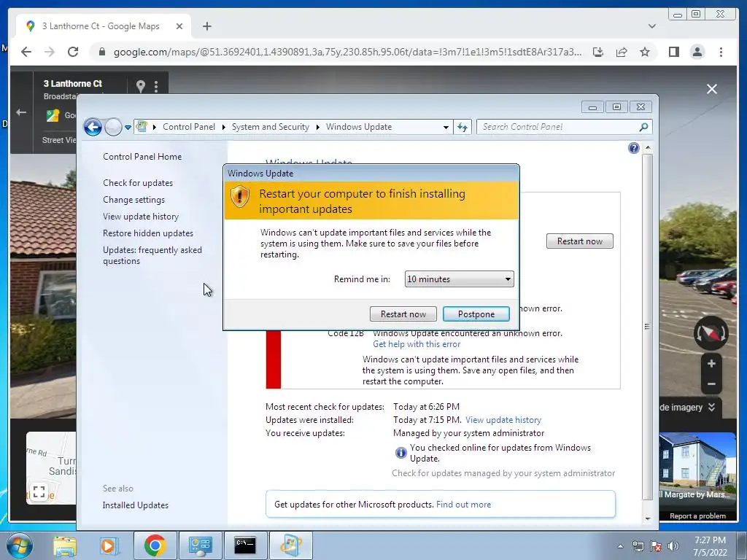Open Updates: frequently asked questions
The height and width of the screenshot is (560, 747).
152,255
